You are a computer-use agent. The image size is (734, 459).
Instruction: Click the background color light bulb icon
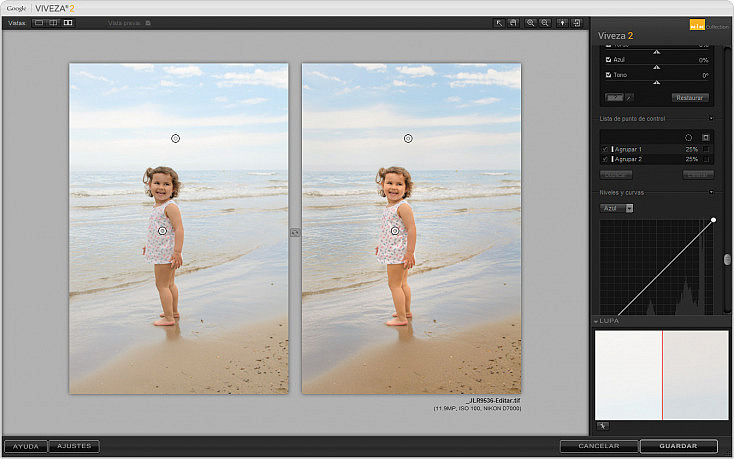click(562, 22)
